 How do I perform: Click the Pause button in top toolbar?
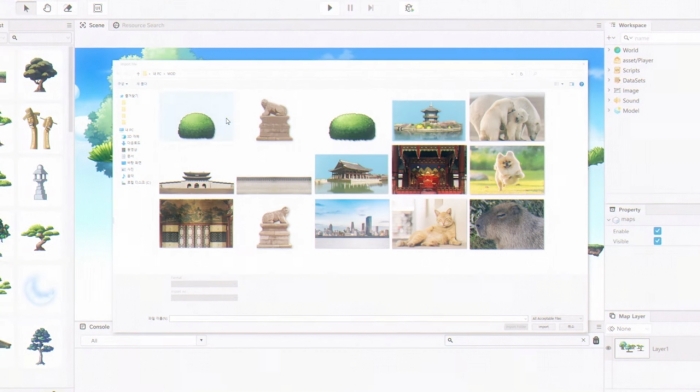tap(350, 8)
